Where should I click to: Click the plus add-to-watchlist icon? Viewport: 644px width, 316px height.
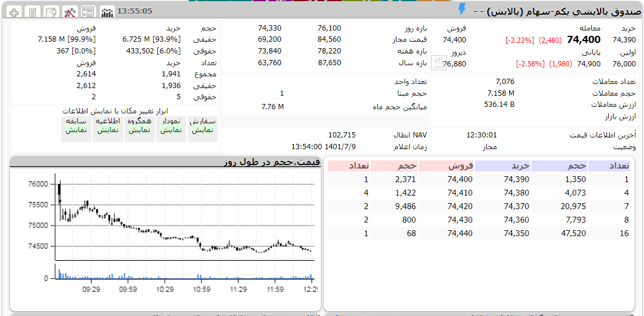click(x=15, y=12)
